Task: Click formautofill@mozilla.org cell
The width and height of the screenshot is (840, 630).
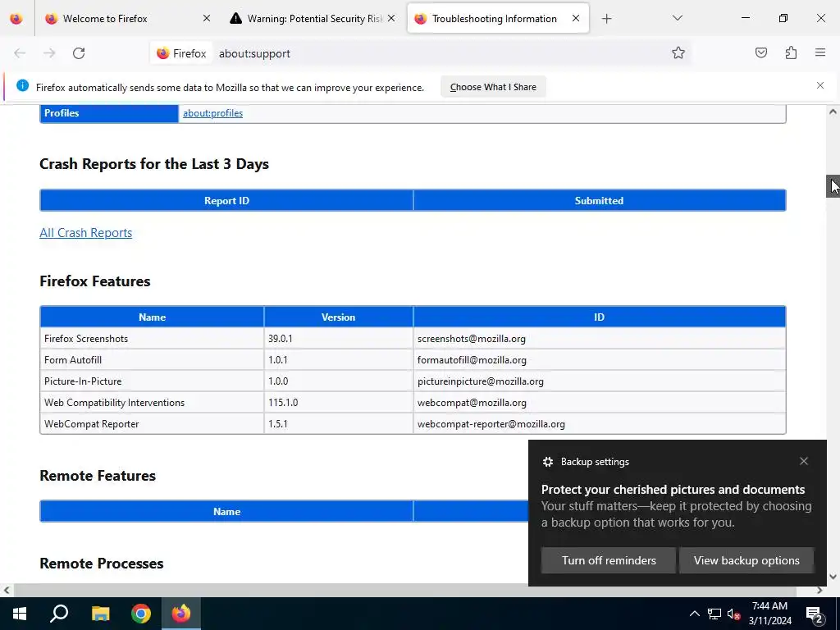Action: (600, 360)
